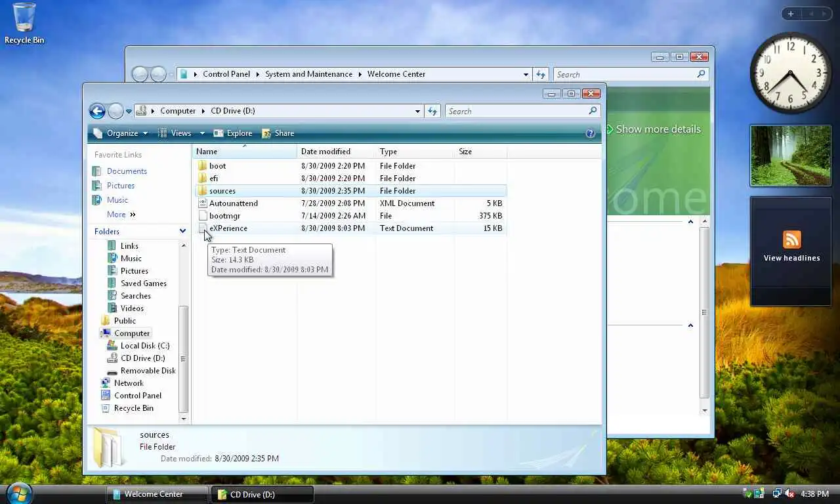Screen dimensions: 840x504
Task: Select Recycle Bin in the folder tree
Action: (x=127, y=408)
